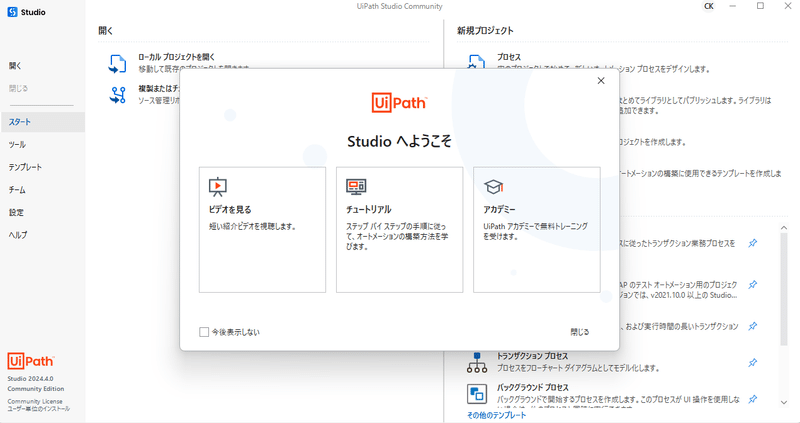Viewport: 800px width, 423px height.
Task: Click the template list scroll down arrow
Action: (x=784, y=403)
